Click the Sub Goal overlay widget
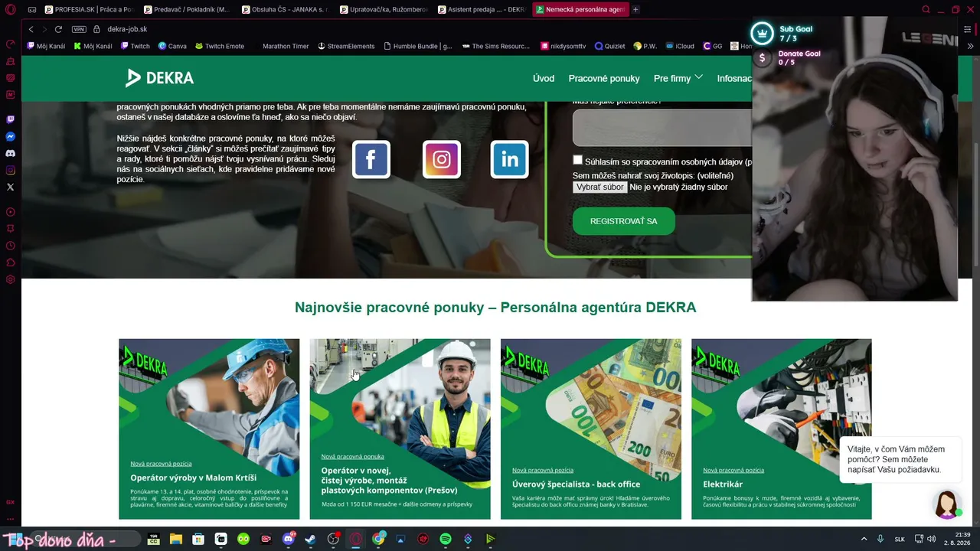This screenshot has width=980, height=551. 782,34
